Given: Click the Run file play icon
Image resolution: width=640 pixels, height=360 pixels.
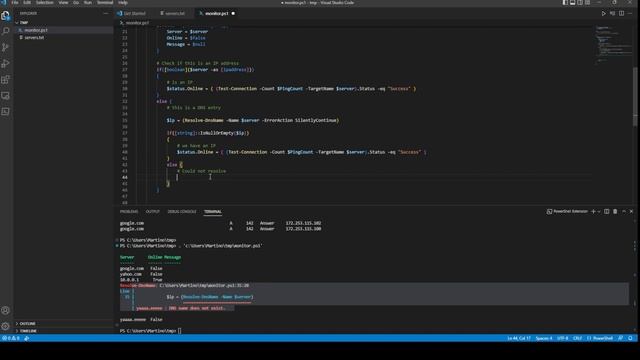Looking at the screenshot, I should pos(603,13).
